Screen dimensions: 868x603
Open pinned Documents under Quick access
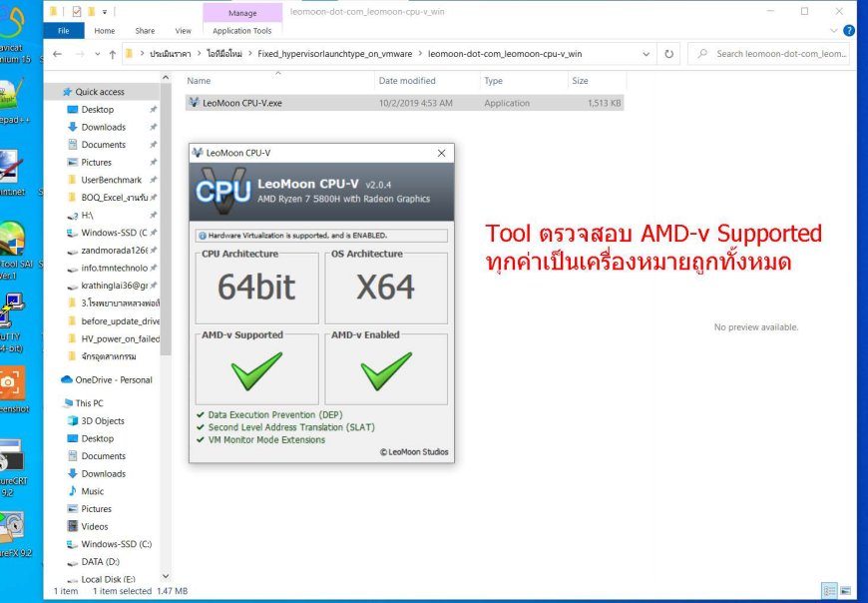pyautogui.click(x=104, y=145)
